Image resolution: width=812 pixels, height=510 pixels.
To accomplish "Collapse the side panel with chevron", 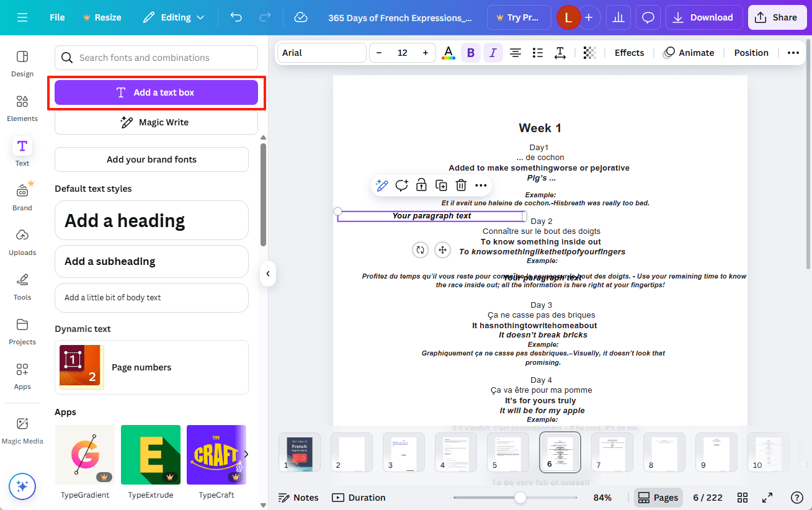I will [x=268, y=274].
